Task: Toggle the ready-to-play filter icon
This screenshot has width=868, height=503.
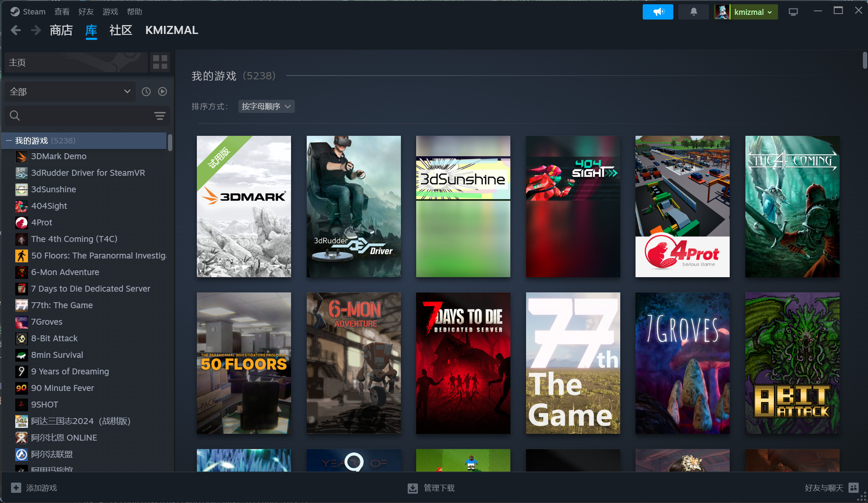Action: (162, 92)
